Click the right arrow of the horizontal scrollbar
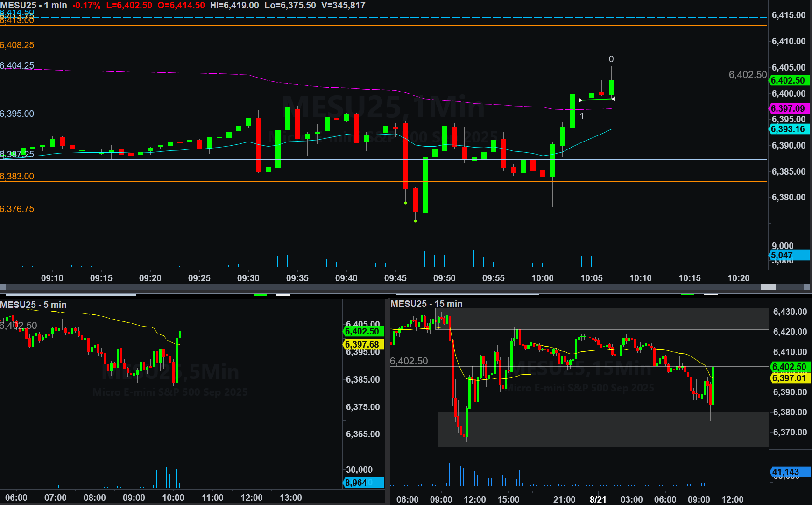 point(807,287)
